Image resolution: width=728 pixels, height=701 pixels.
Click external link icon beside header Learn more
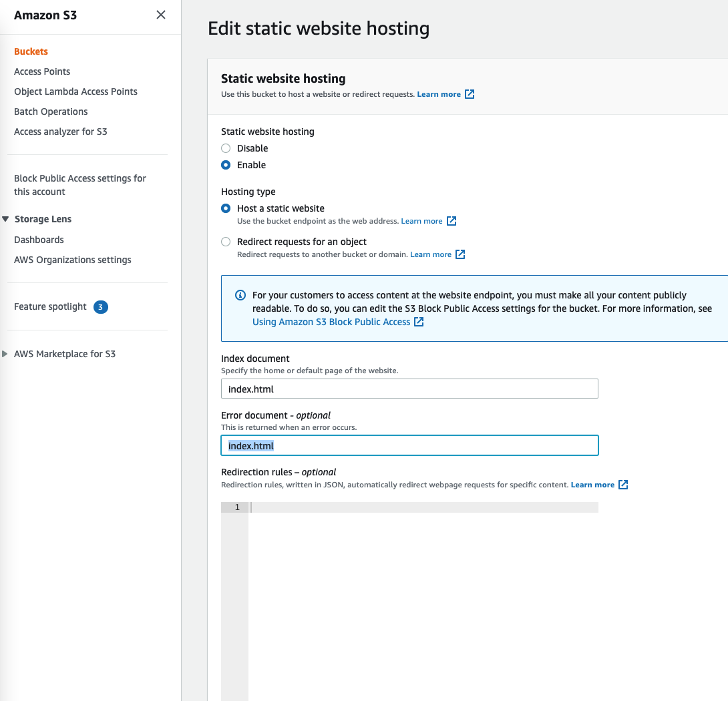(x=470, y=94)
